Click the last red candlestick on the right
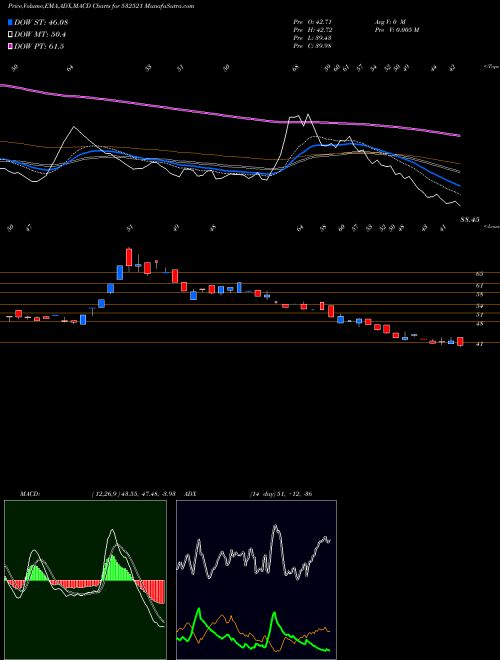This screenshot has height=660, width=500. tap(460, 341)
